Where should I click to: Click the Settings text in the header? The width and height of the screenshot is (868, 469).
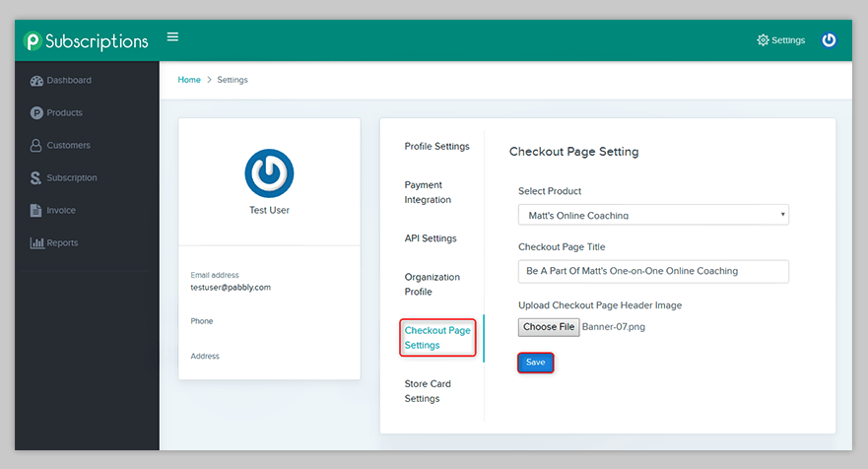788,40
